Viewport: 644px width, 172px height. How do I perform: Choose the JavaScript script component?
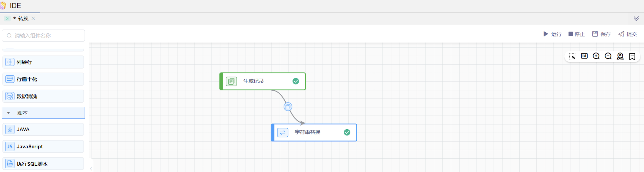[x=43, y=147]
